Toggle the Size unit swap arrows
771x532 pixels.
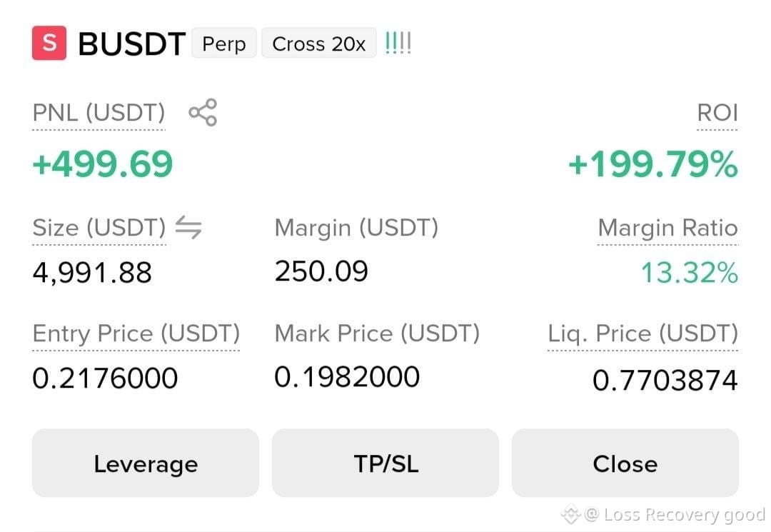188,227
